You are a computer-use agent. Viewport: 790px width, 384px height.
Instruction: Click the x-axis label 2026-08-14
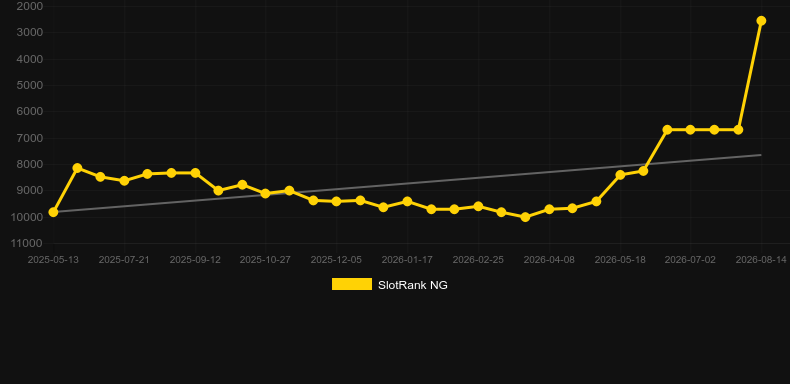click(761, 260)
